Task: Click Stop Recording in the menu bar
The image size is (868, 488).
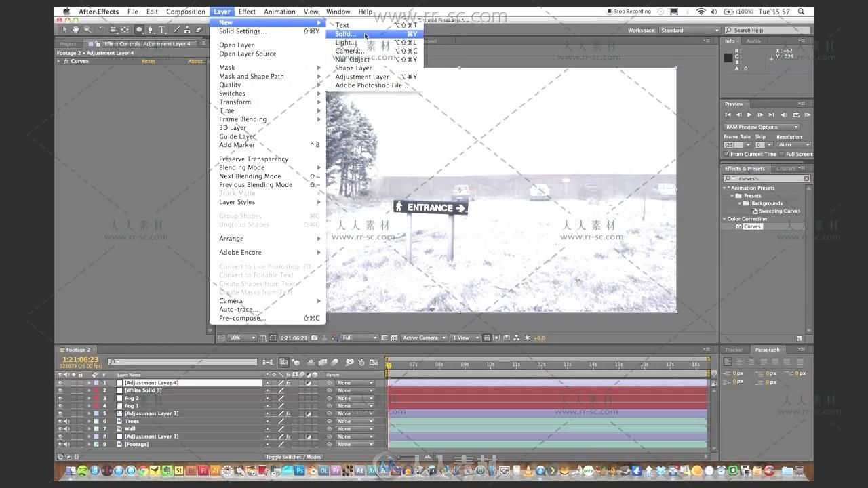Action: 628,12
